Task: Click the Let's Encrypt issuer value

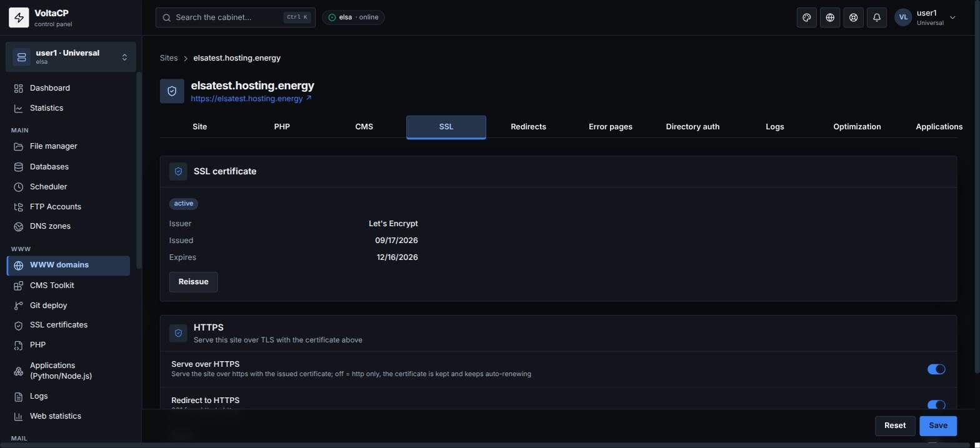Action: coord(393,224)
